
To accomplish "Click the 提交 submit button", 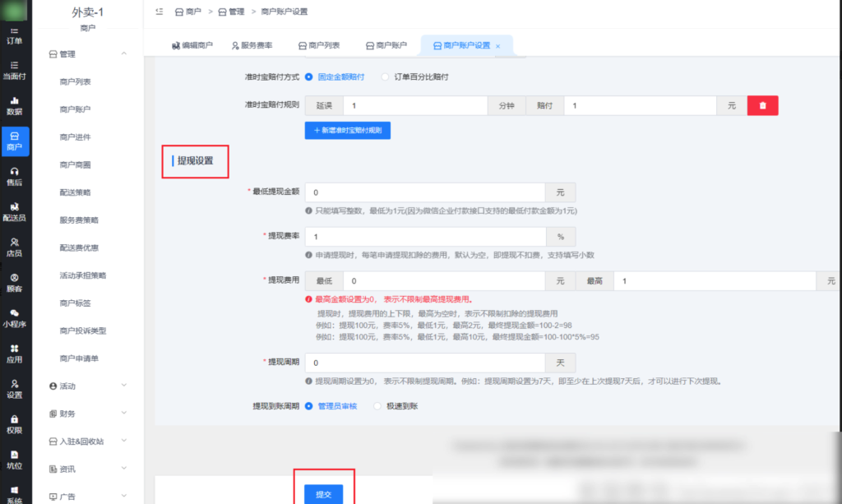I will (324, 492).
